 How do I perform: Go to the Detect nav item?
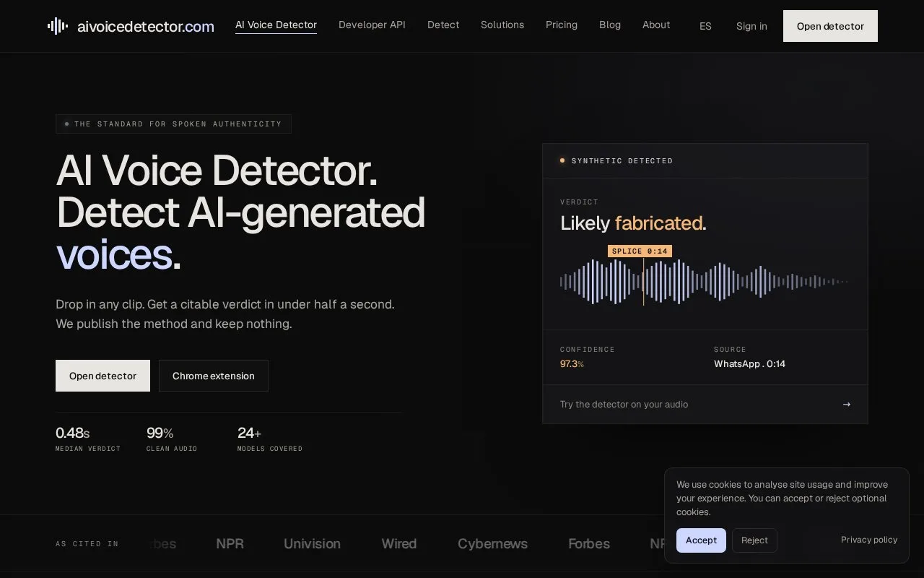[x=443, y=25]
